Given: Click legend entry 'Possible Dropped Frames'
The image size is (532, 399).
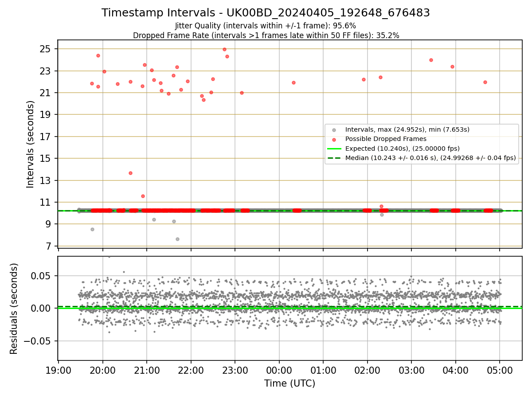Looking at the screenshot, I should click(386, 139).
